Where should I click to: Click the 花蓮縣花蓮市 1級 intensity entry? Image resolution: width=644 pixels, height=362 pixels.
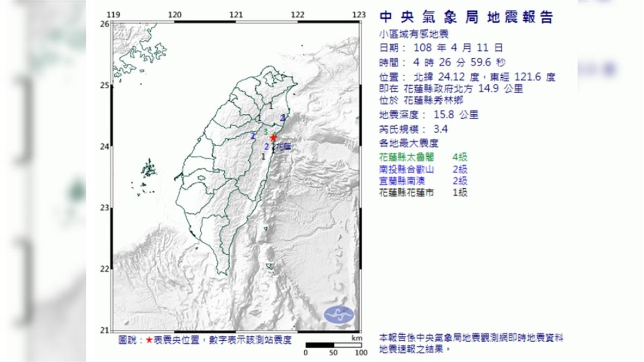point(423,193)
